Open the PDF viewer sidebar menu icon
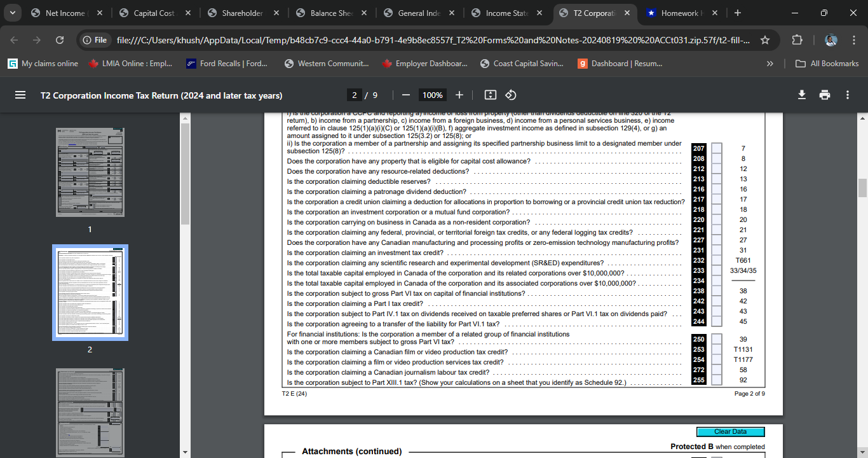 click(x=20, y=95)
